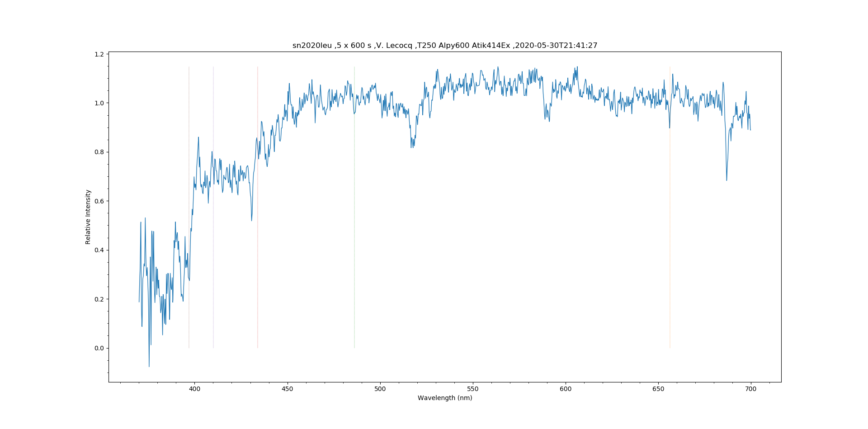
Task: Select the 0.6 y-axis tick label
Action: 99,201
